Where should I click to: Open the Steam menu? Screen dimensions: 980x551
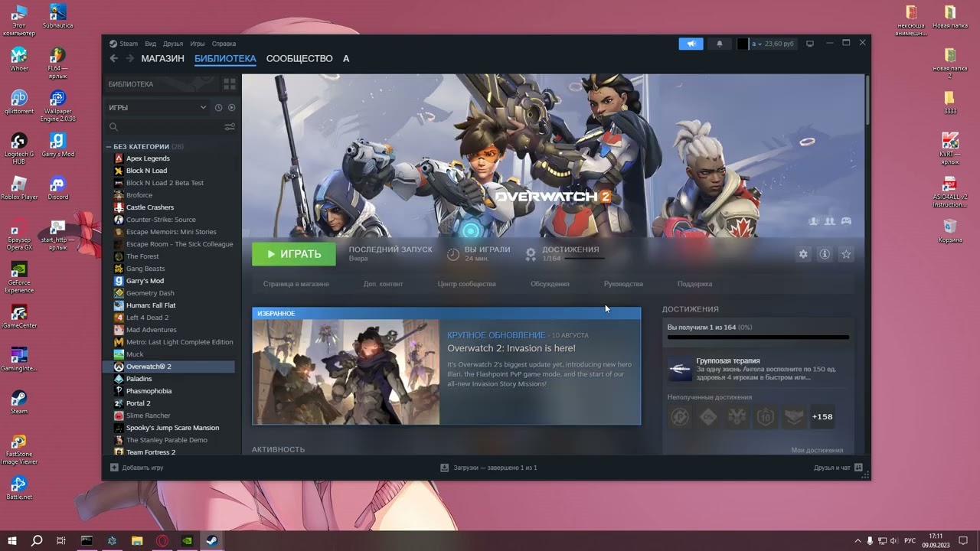[x=123, y=44]
